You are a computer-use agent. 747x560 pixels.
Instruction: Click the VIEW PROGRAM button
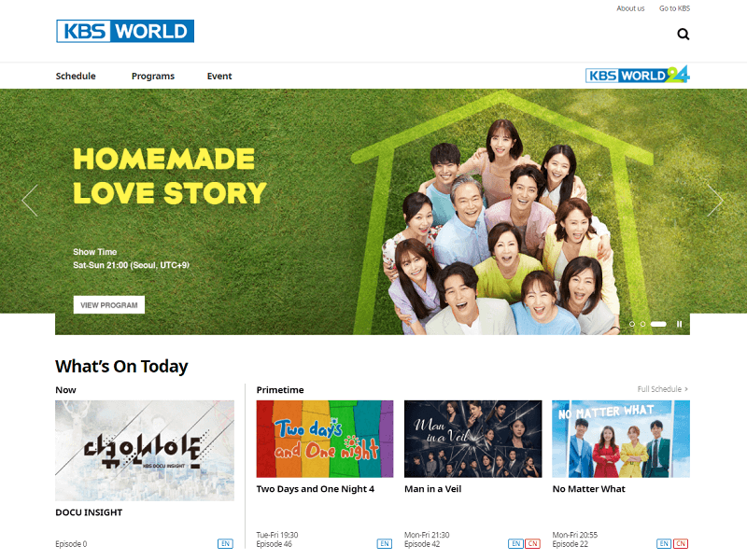[109, 305]
